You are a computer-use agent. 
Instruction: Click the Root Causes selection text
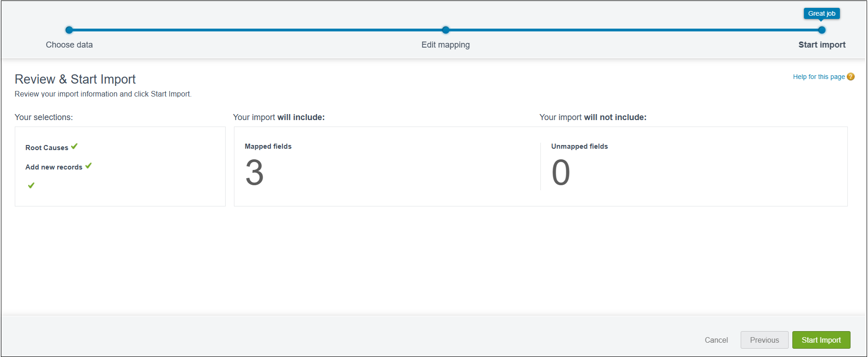[x=47, y=148]
